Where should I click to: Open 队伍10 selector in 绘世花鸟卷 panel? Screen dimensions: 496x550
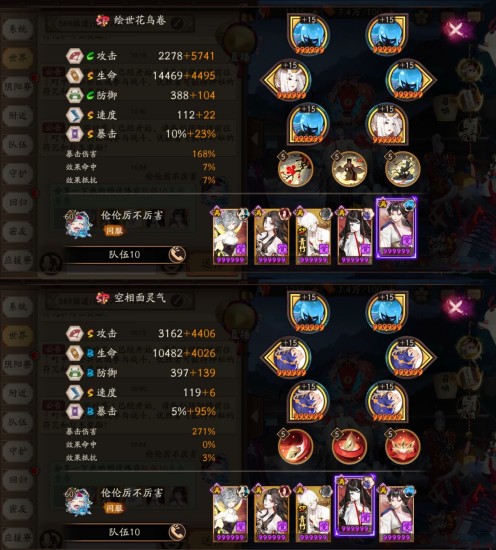tap(125, 255)
